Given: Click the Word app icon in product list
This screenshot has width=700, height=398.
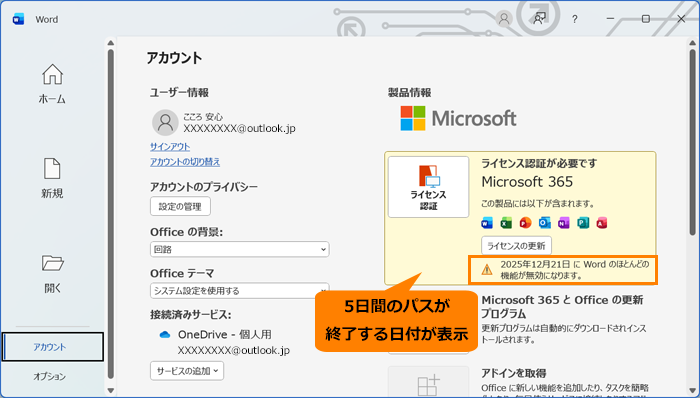Looking at the screenshot, I should click(x=487, y=222).
